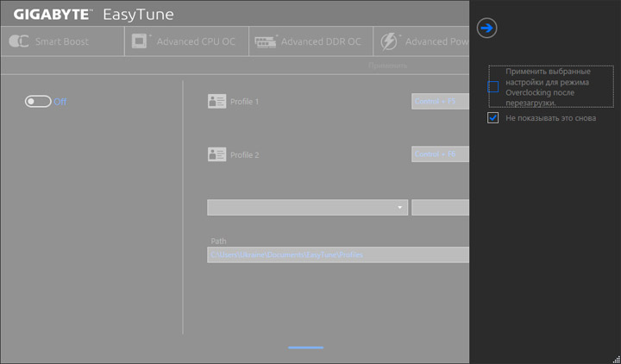The width and height of the screenshot is (621, 364).
Task: Toggle the Off switch on
Action: coord(38,102)
